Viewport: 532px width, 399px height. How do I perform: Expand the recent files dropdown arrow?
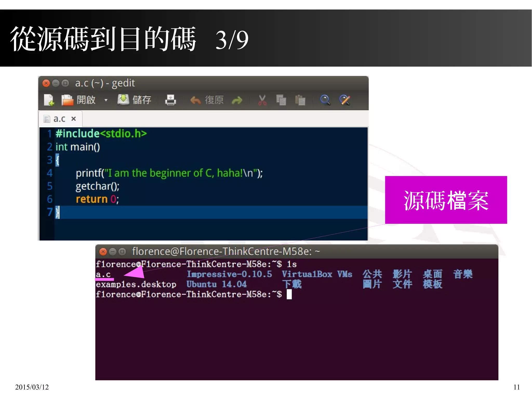tap(106, 100)
